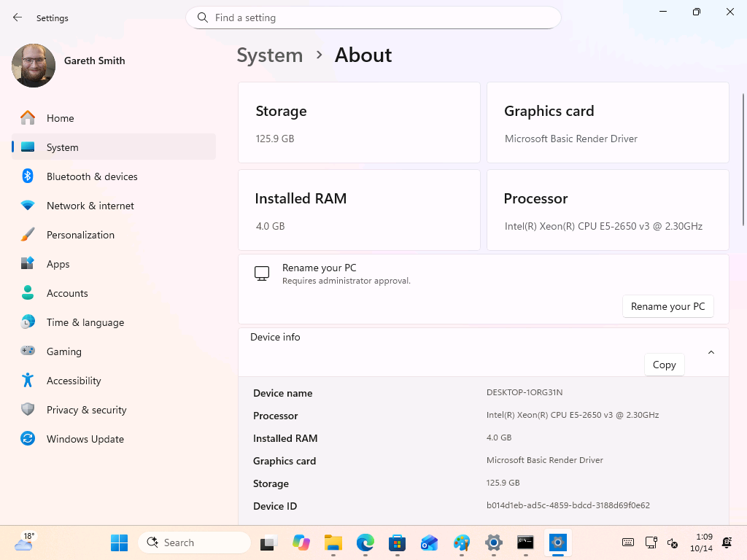This screenshot has width=747, height=560.
Task: Click the taskbar Search box
Action: pos(194,542)
